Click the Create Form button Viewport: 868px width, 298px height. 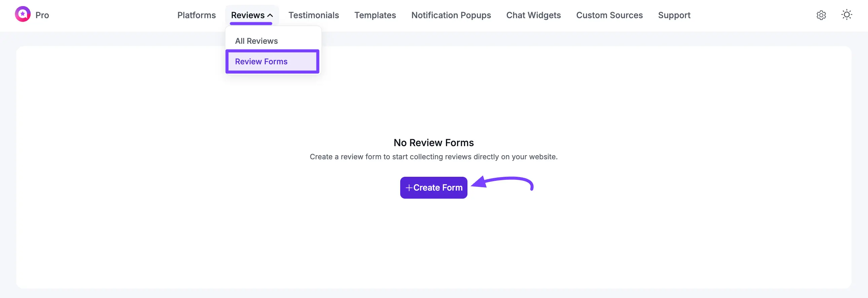coord(433,188)
